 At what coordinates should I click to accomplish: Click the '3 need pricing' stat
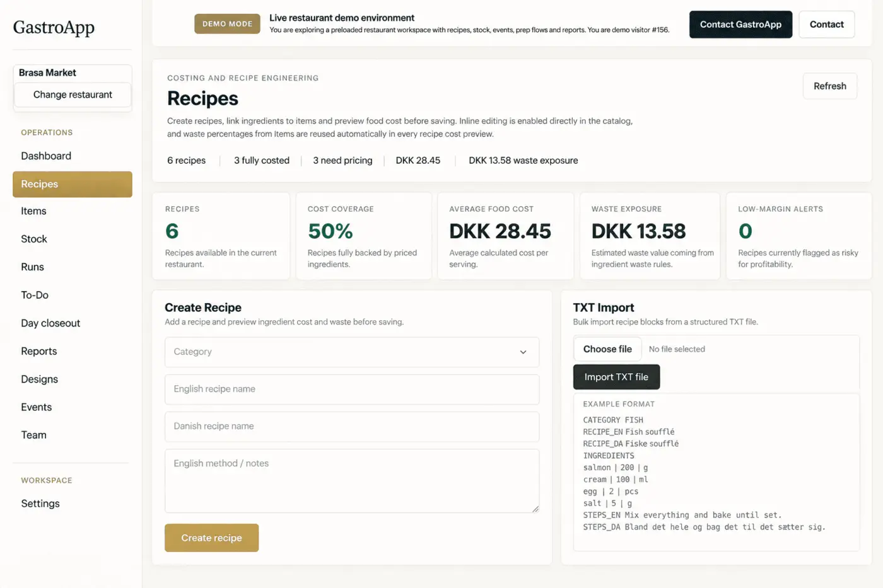342,161
